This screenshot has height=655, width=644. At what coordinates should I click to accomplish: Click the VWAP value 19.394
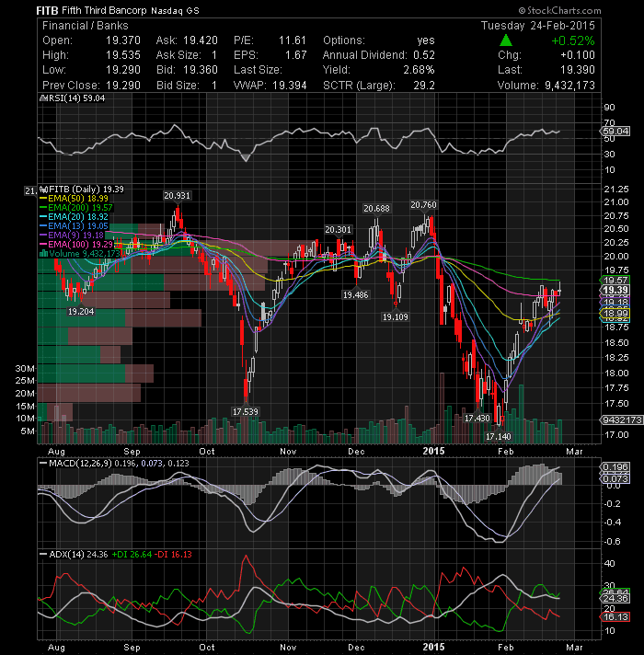pyautogui.click(x=290, y=86)
